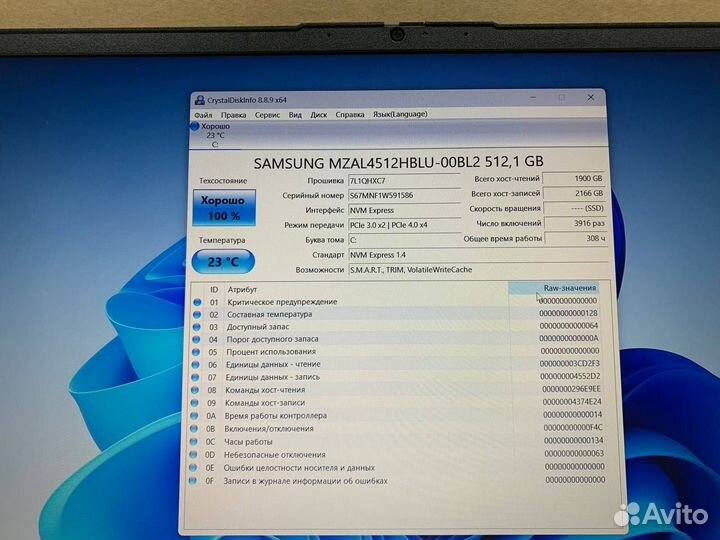Viewport: 720px width, 540px height.
Task: Click raw value 000000003CD2F3
Action: [x=569, y=363]
